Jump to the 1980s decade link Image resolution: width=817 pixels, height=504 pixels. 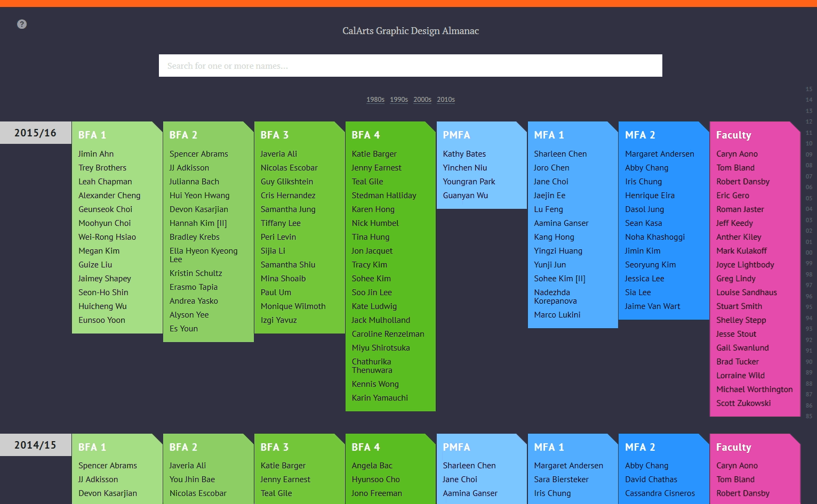pyautogui.click(x=375, y=100)
